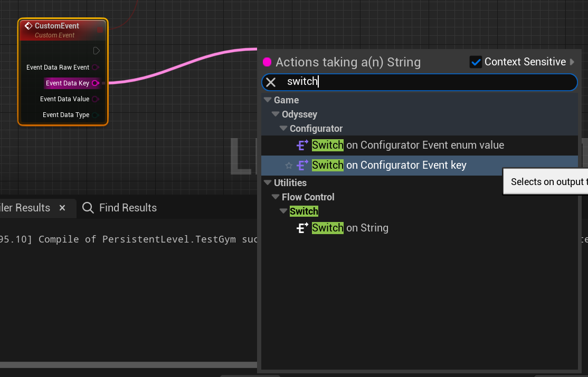The image size is (588, 377).
Task: Collapse the Flow Control category
Action: point(275,197)
